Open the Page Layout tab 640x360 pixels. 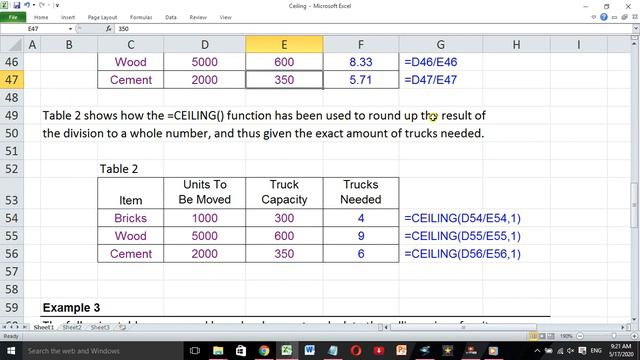point(102,17)
